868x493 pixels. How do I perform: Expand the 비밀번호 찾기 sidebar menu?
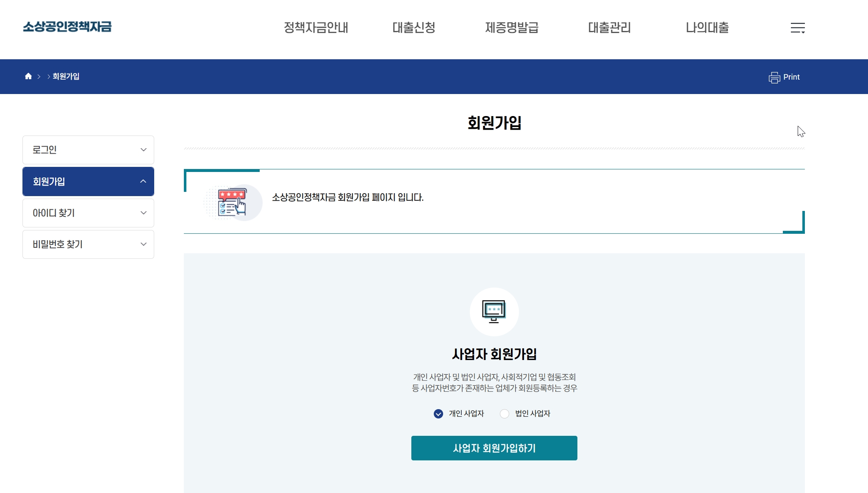coord(88,244)
